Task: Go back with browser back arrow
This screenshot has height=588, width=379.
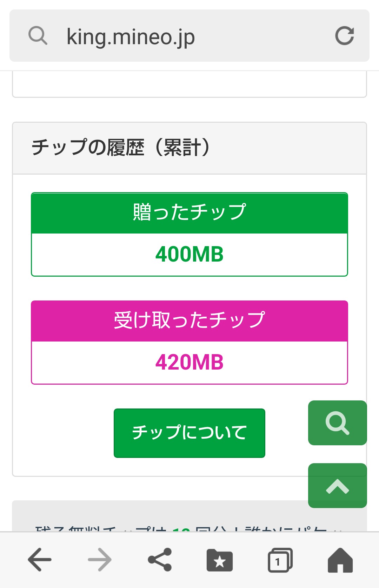Action: point(40,560)
